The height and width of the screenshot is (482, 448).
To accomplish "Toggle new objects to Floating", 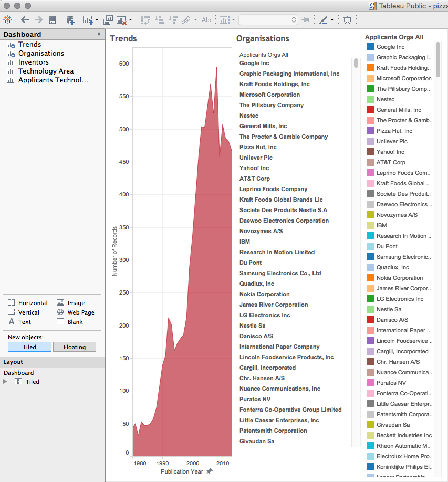I will pyautogui.click(x=75, y=347).
